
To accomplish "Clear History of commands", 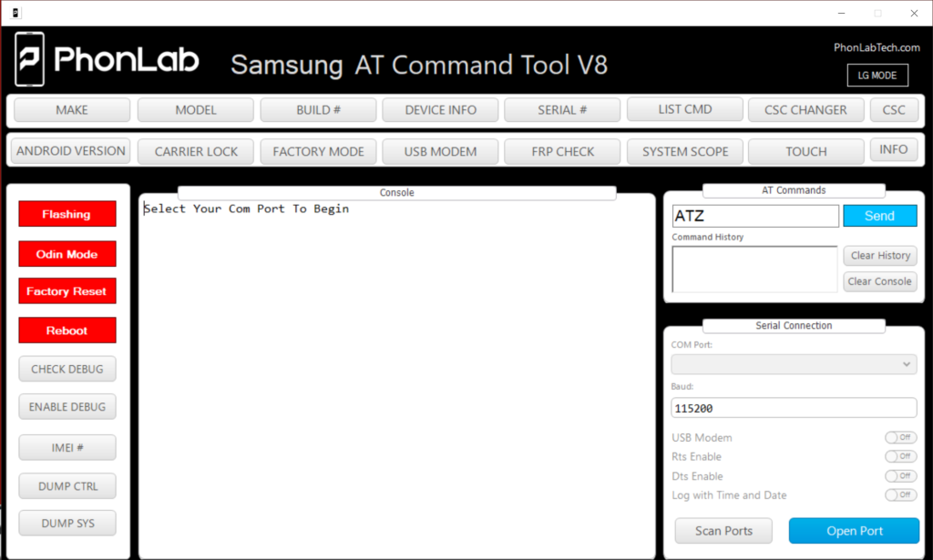I will 880,256.
